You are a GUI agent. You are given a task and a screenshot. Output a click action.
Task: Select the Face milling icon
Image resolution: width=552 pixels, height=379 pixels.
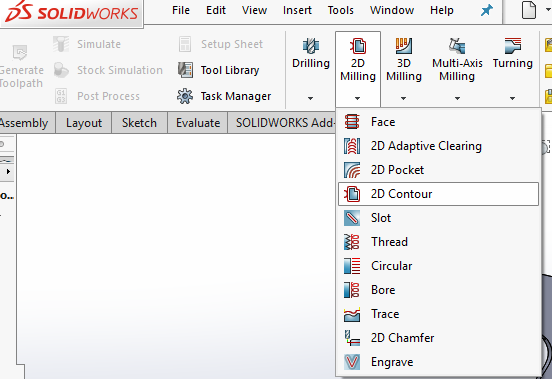pyautogui.click(x=352, y=122)
